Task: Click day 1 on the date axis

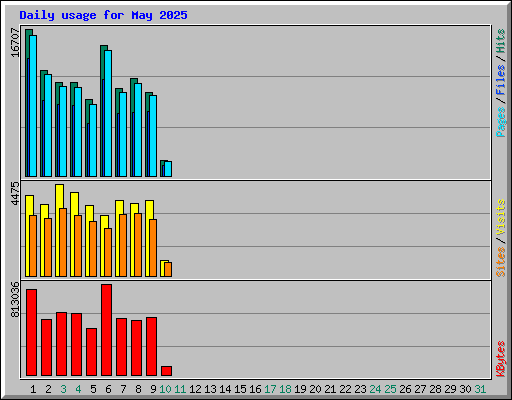Action: 33,389
